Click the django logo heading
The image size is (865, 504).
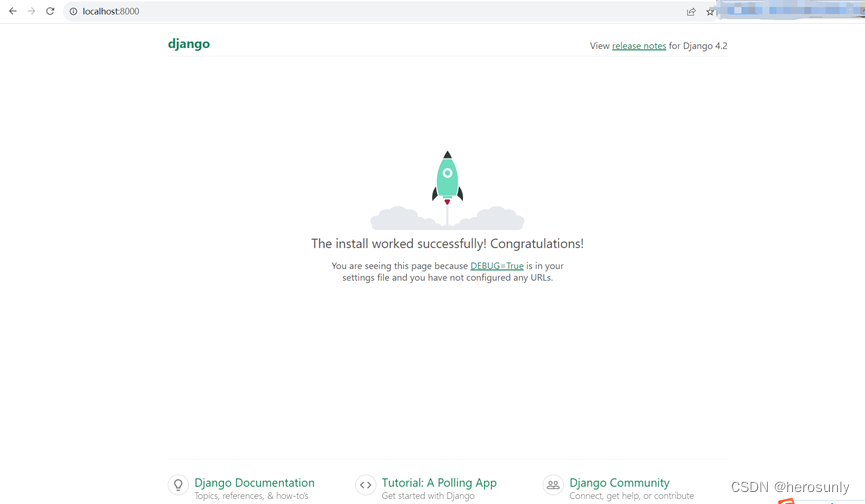(189, 44)
